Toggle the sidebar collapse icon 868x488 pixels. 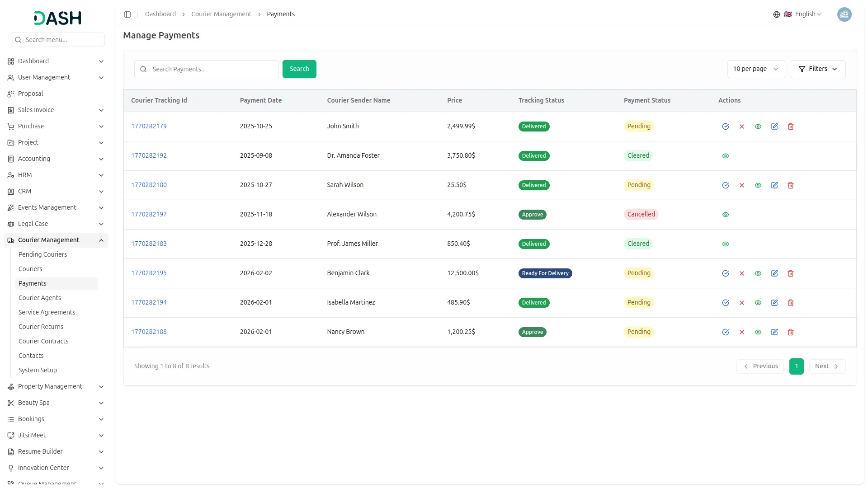(x=127, y=14)
